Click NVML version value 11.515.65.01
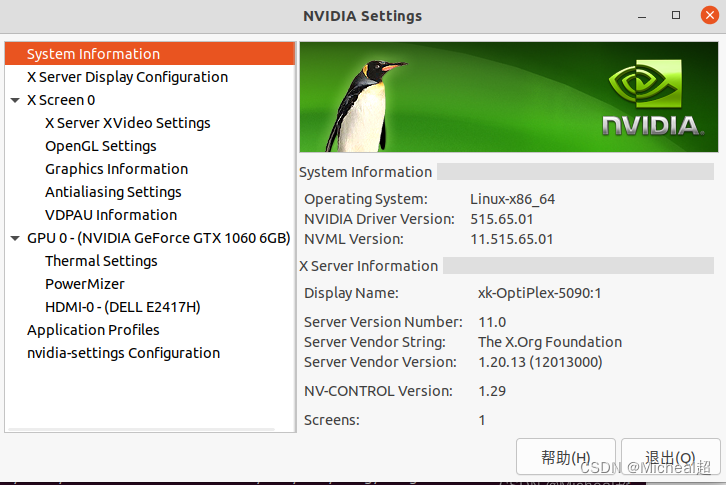Image resolution: width=726 pixels, height=485 pixels. click(x=512, y=239)
